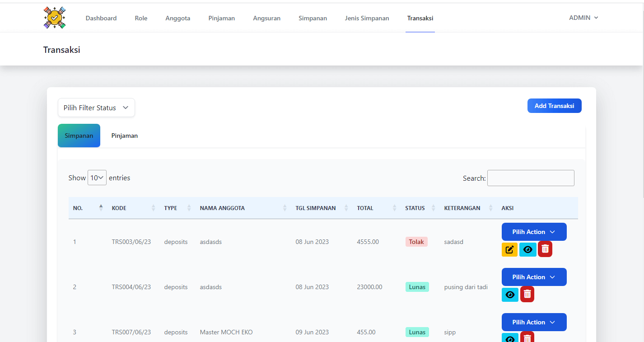Viewport: 644px width, 342px height.
Task: Expand the ADMIN user menu
Action: click(583, 18)
